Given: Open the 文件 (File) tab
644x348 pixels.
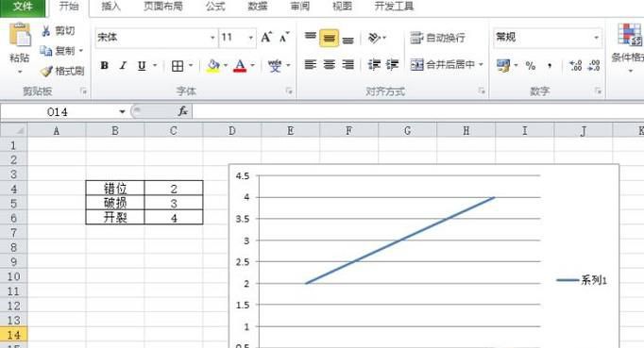Looking at the screenshot, I should 23,7.
